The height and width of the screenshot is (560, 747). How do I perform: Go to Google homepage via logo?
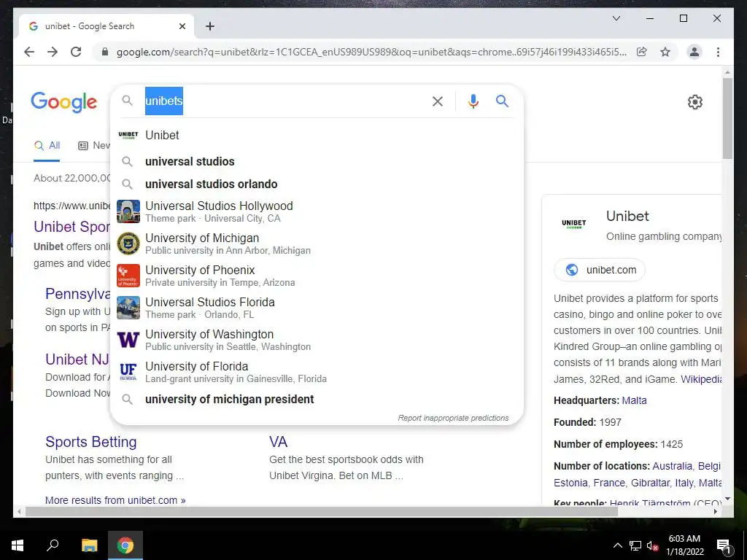(x=64, y=102)
